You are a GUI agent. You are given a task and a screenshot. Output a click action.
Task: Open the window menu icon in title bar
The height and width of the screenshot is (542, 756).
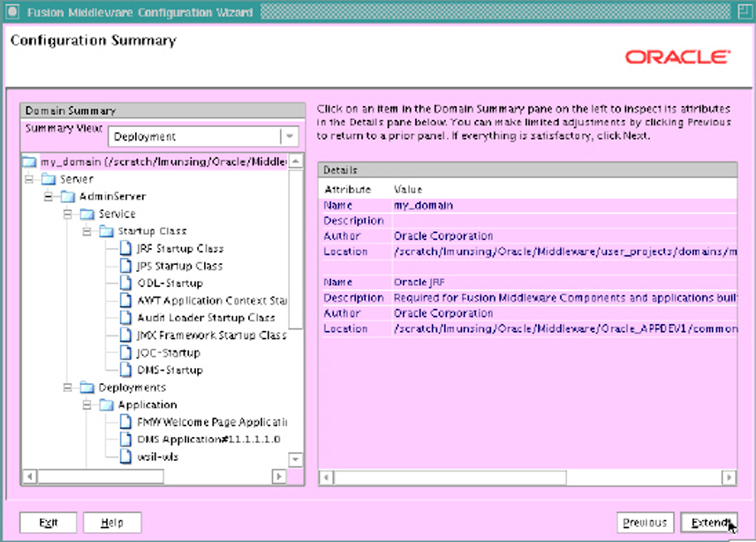click(x=12, y=11)
